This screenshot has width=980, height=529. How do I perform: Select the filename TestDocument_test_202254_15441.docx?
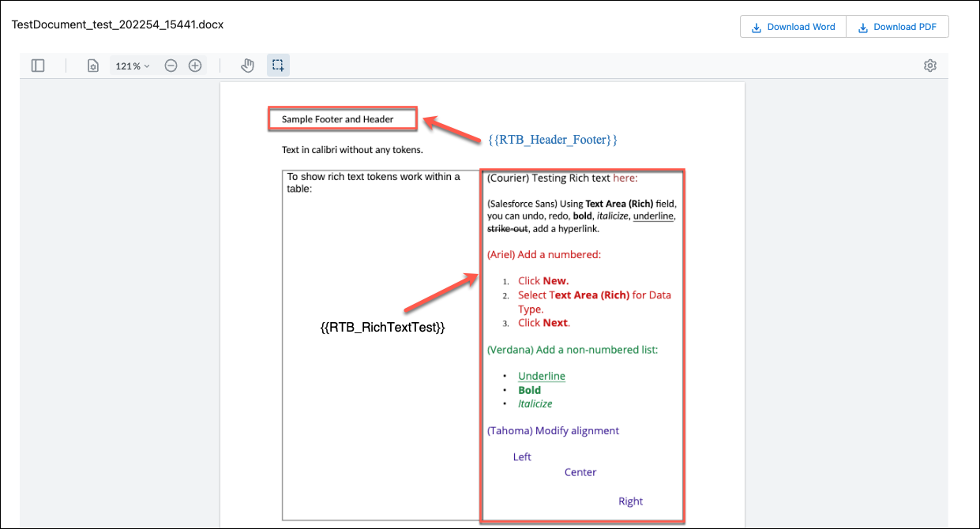[117, 24]
